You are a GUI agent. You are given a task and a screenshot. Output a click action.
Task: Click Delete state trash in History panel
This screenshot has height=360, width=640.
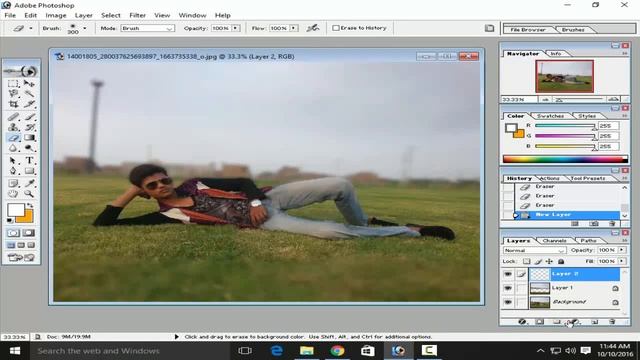tap(612, 224)
